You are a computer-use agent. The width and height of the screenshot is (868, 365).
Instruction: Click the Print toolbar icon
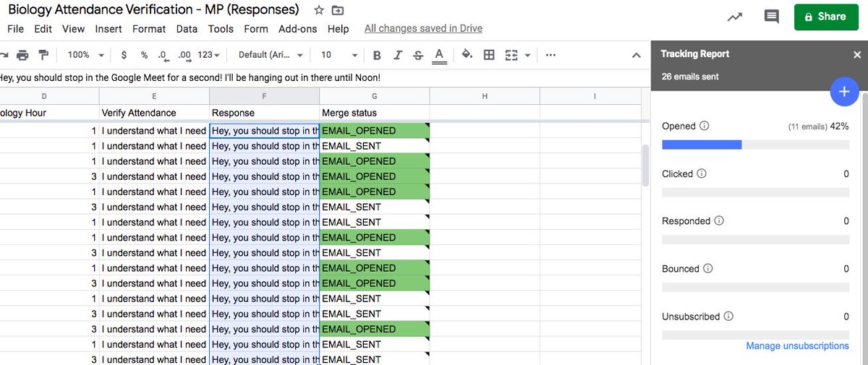click(x=22, y=55)
